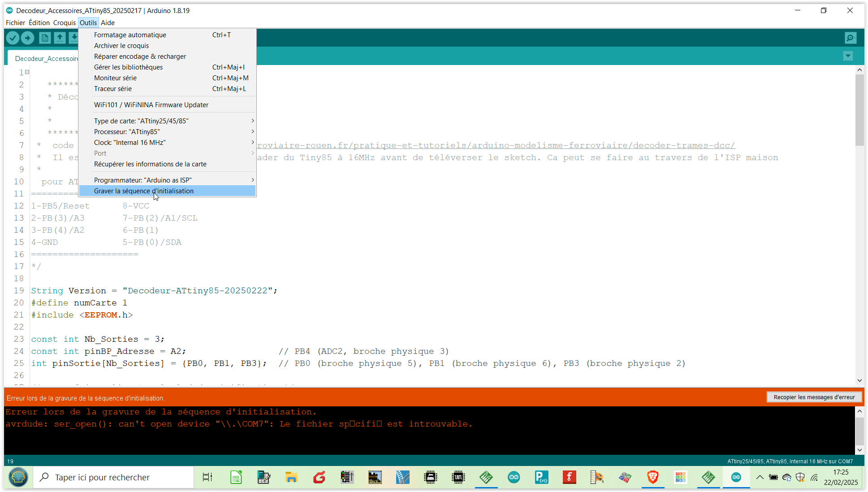Expand Clock Internal 16 MHz submenu

click(167, 143)
